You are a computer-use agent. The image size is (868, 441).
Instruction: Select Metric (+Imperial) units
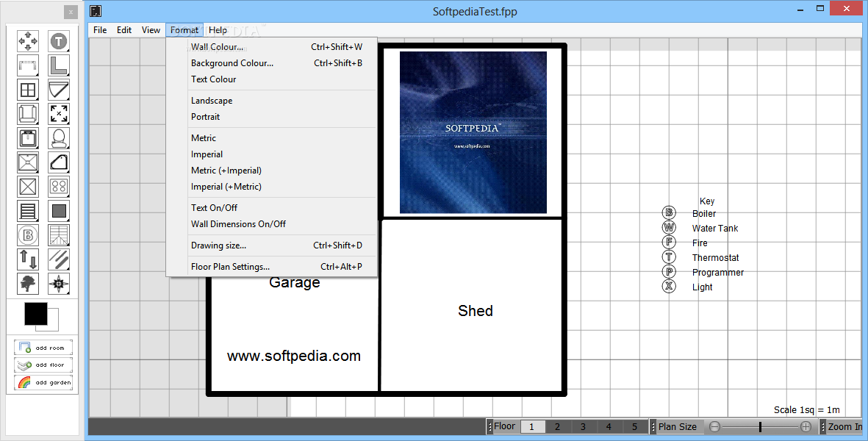(272, 171)
